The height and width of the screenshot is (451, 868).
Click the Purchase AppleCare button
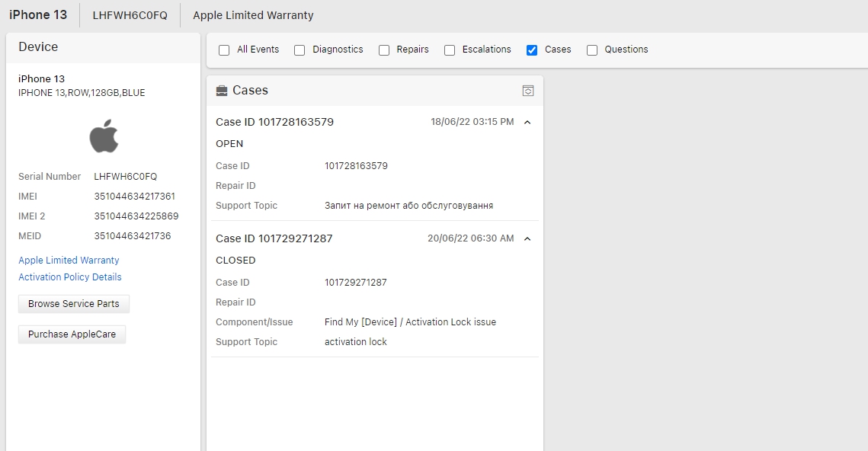72,334
